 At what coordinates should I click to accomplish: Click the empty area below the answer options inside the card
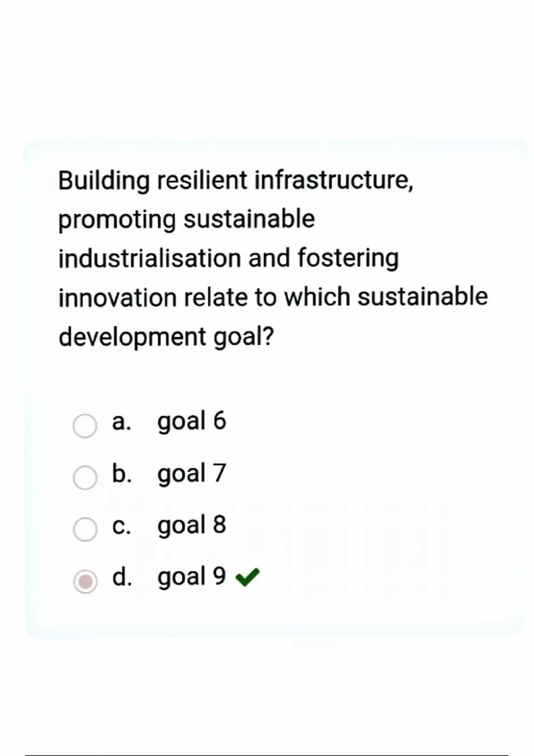click(x=276, y=616)
